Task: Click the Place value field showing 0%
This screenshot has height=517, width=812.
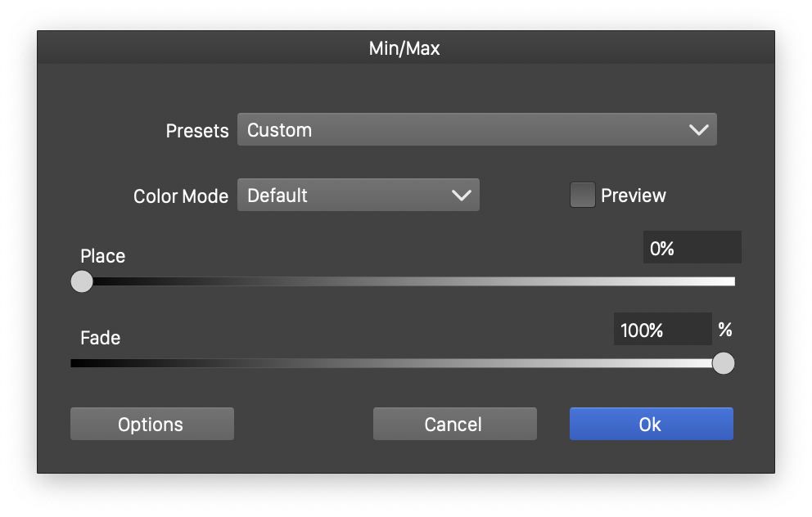Action: pos(692,248)
